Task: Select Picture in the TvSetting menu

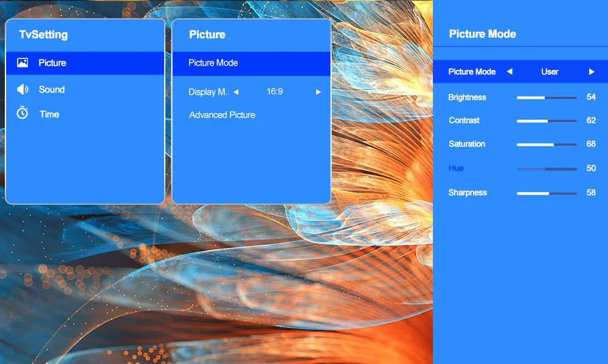Action: (x=85, y=63)
